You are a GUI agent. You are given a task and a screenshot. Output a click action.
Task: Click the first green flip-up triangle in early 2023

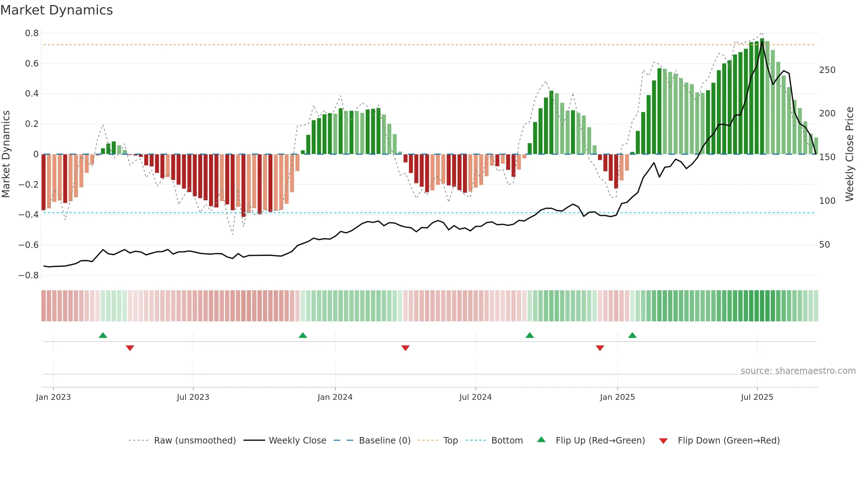(103, 335)
